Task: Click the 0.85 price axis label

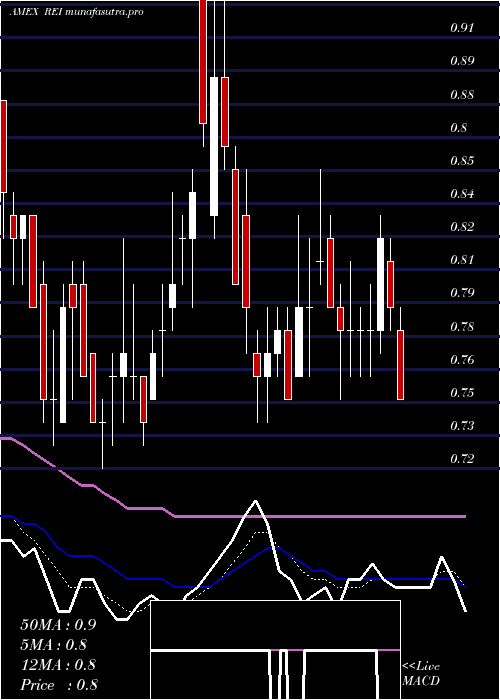Action: (462, 161)
